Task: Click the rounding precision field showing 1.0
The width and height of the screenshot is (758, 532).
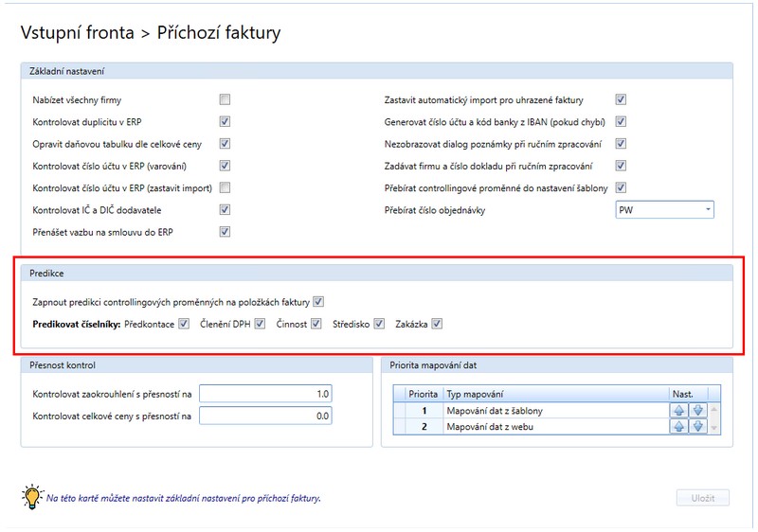Action: tap(266, 393)
